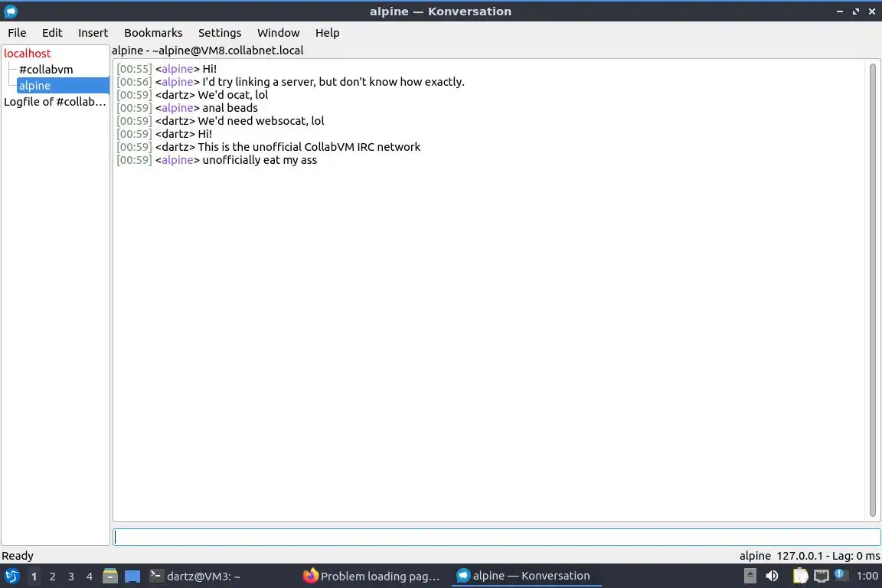
Task: Switch to the #collabvm channel
Action: point(46,70)
